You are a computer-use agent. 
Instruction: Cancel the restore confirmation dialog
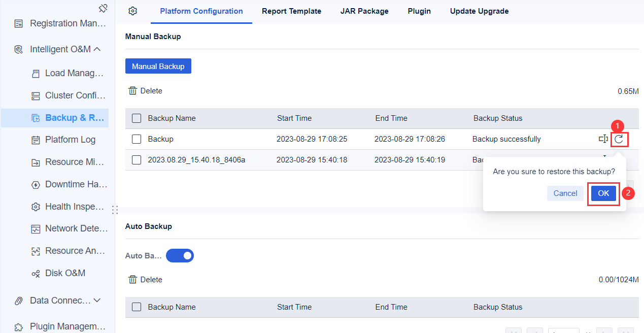click(565, 193)
